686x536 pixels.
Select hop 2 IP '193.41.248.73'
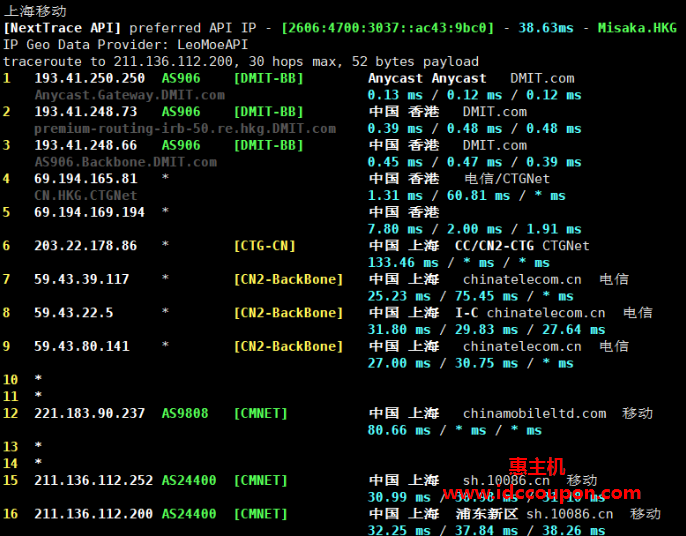(x=86, y=112)
